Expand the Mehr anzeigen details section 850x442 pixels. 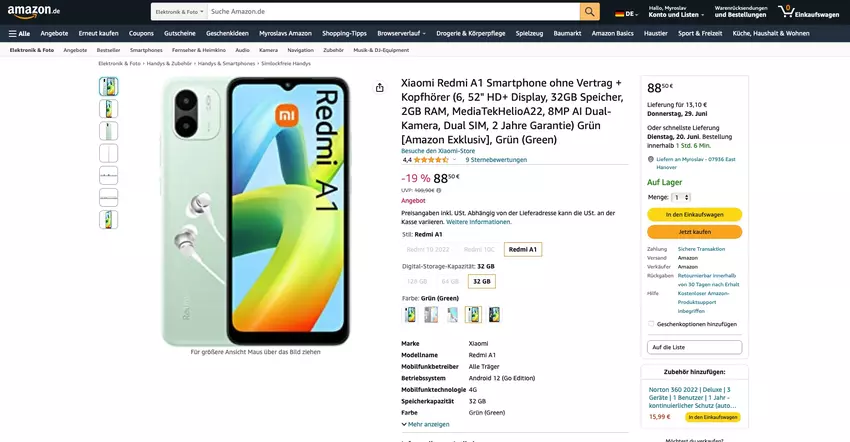(425, 424)
